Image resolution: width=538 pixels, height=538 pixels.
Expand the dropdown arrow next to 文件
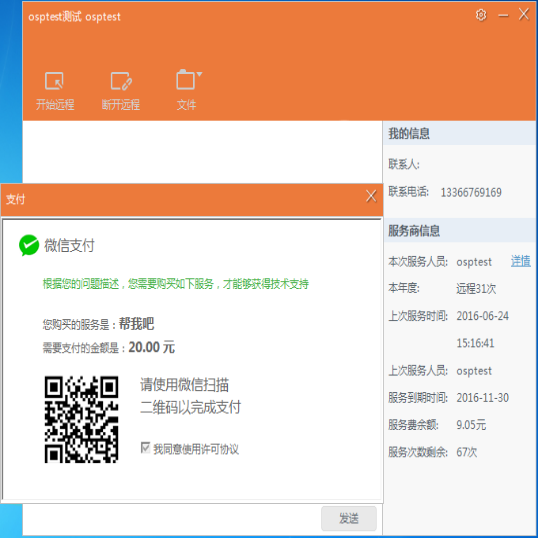point(199,74)
